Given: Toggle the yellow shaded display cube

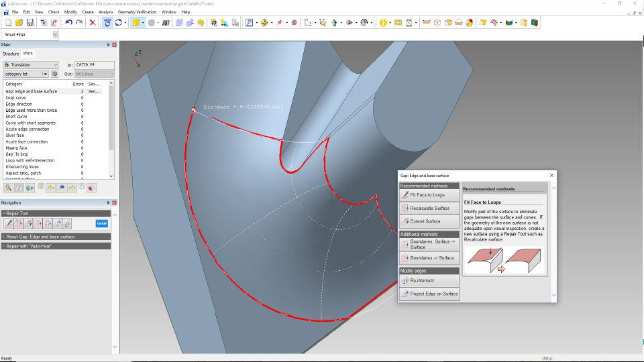Looking at the screenshot, I should [136, 23].
